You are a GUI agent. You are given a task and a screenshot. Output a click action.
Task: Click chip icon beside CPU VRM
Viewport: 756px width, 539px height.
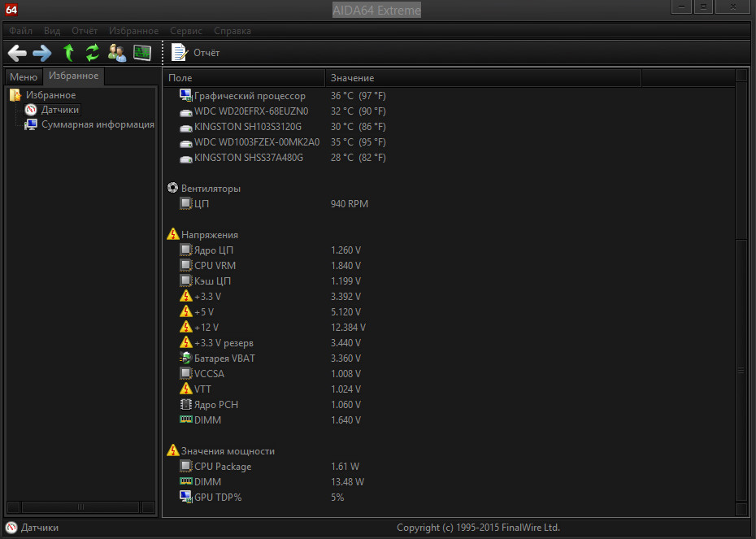[x=185, y=265]
